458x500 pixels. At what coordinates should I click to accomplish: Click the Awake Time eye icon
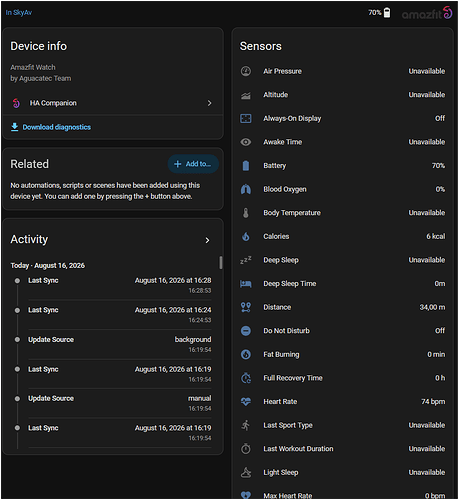(x=246, y=142)
